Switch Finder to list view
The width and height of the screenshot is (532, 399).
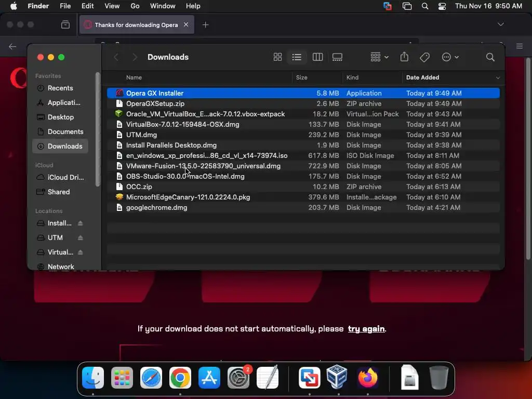[297, 57]
